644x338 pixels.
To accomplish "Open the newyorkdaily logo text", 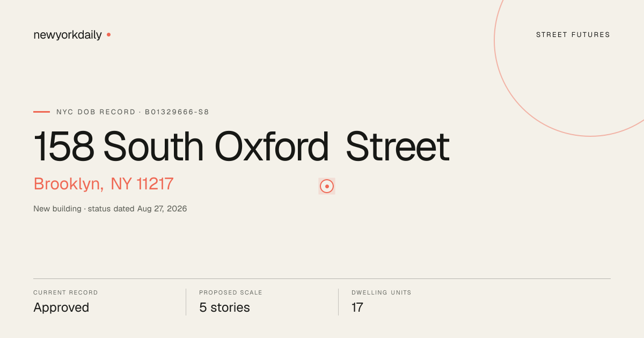I will pyautogui.click(x=68, y=35).
